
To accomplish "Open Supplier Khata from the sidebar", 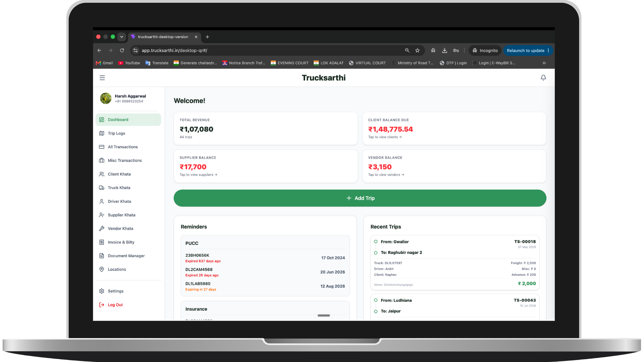I will click(x=128, y=215).
